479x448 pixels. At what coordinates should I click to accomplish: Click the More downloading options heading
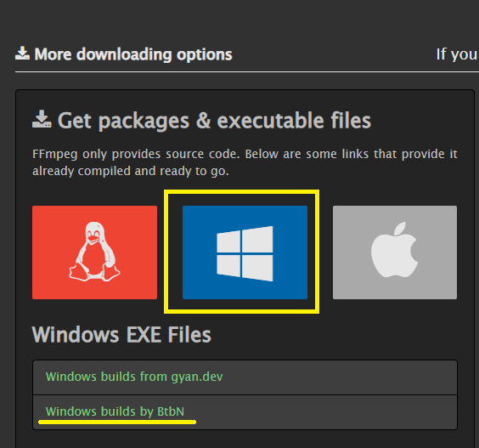point(133,54)
